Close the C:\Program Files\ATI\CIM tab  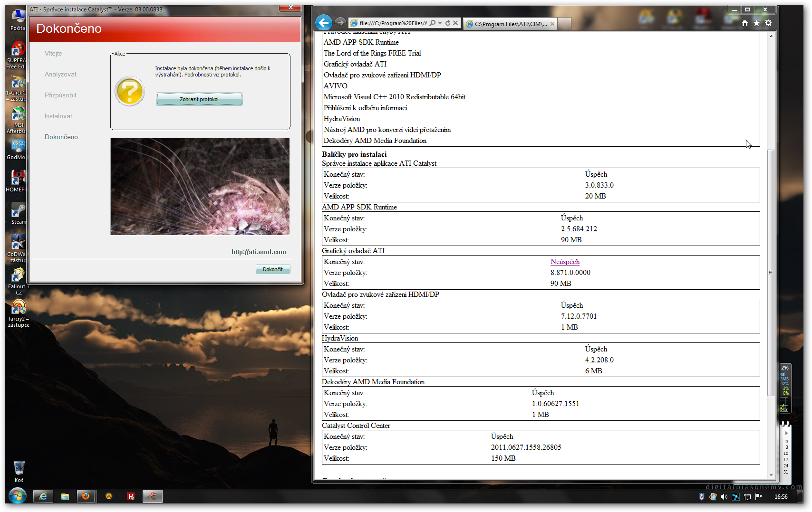click(x=552, y=24)
